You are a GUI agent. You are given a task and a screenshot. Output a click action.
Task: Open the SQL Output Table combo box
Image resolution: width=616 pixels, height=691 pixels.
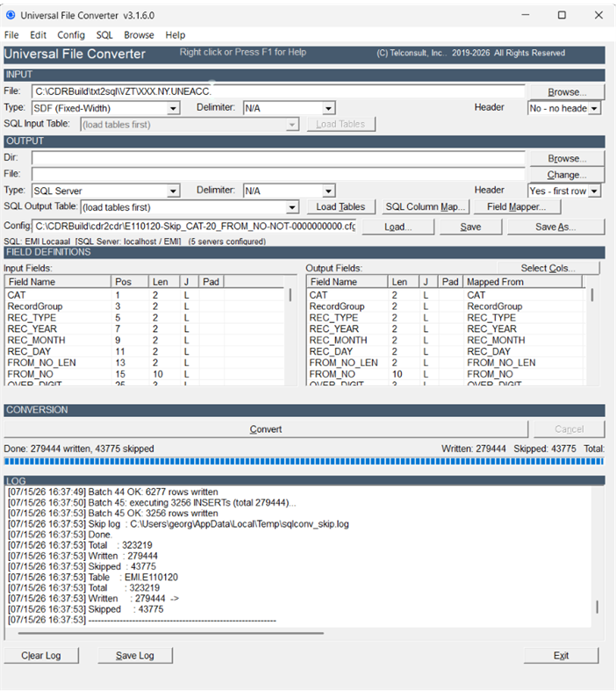pyautogui.click(x=190, y=207)
